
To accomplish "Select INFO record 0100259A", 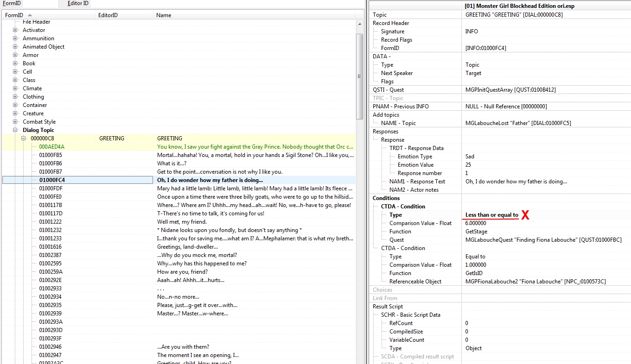I will point(178,272).
